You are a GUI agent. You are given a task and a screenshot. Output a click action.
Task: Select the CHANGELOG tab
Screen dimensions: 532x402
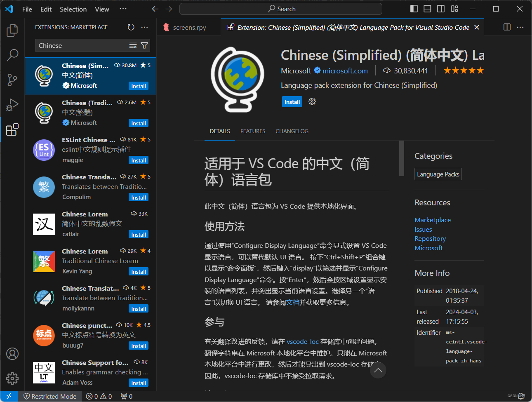pyautogui.click(x=292, y=131)
